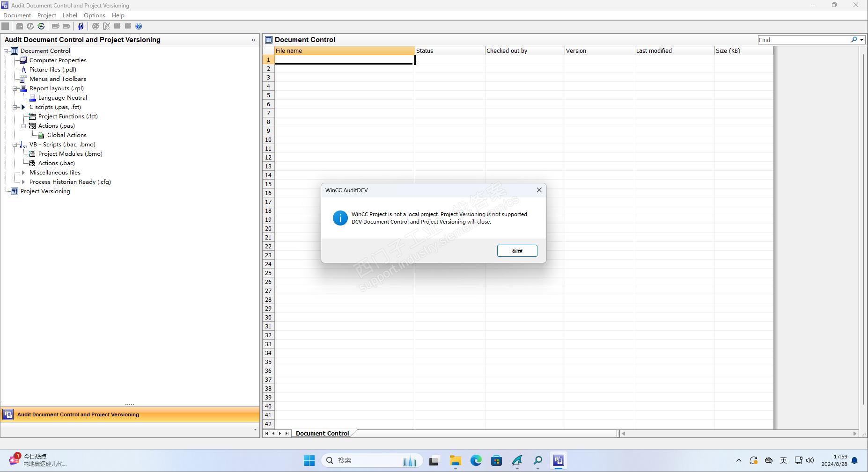Select row header 10 in the grid
The height and width of the screenshot is (472, 868).
268,139
